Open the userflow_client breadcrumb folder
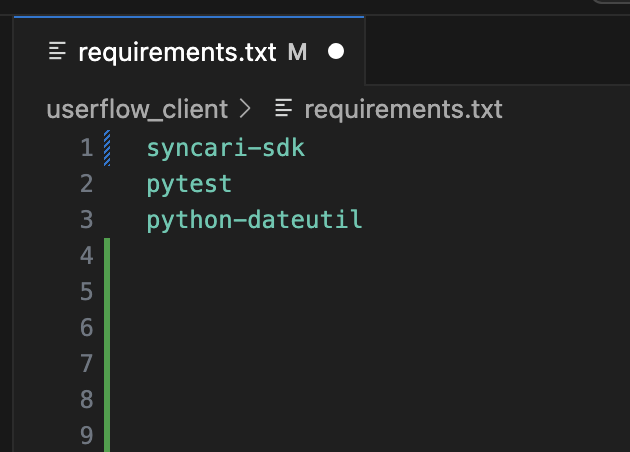 click(137, 109)
